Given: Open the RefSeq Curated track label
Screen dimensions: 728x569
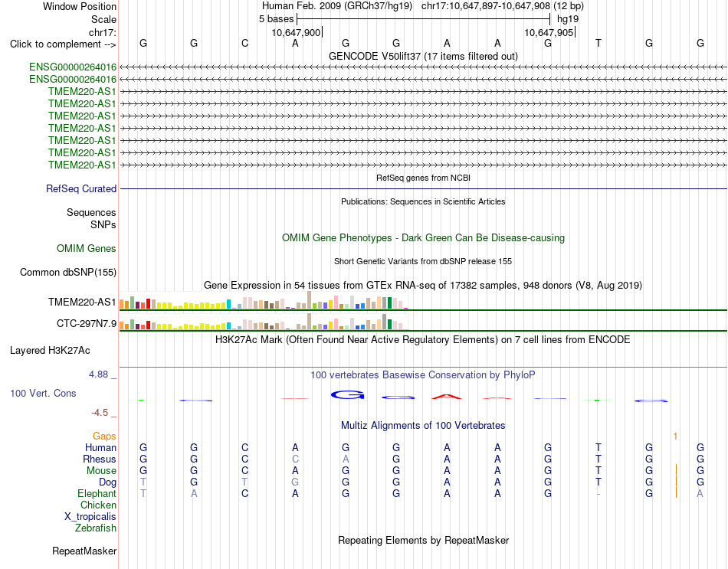Looking at the screenshot, I should (81, 189).
